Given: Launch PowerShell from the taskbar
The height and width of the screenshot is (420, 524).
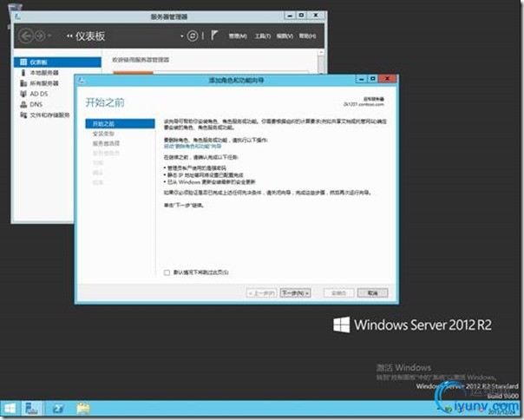Looking at the screenshot, I should 59,409.
